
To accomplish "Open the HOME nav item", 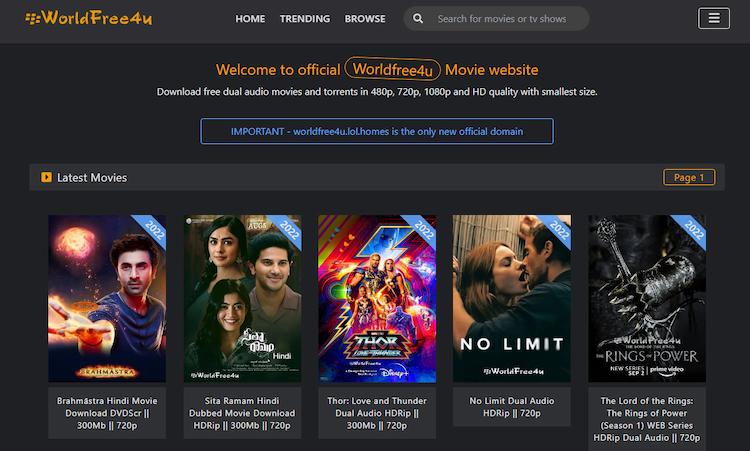I will tap(250, 18).
